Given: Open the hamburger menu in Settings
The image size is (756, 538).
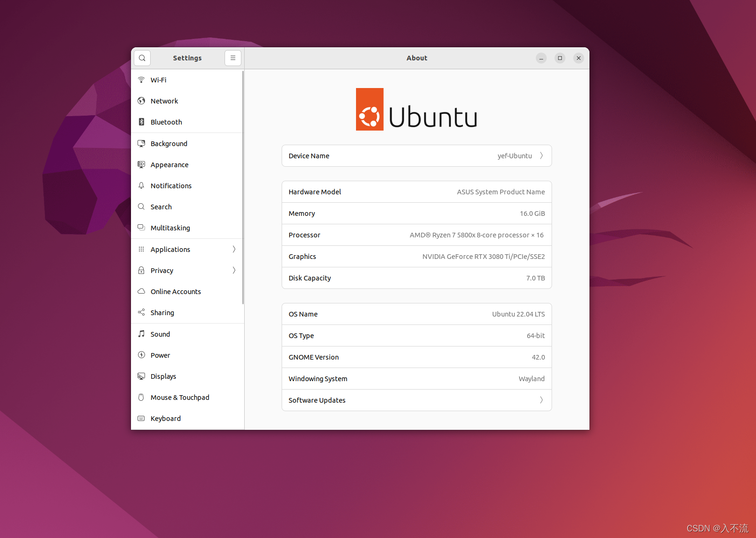Looking at the screenshot, I should [x=233, y=58].
